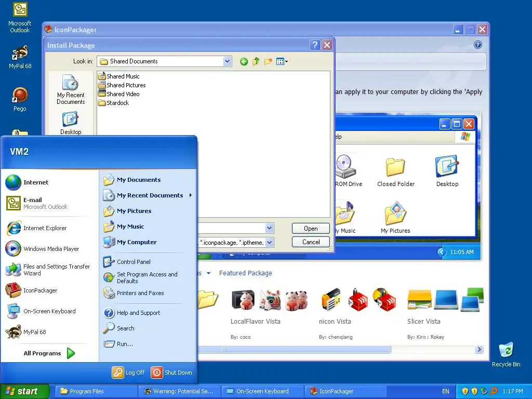The width and height of the screenshot is (532, 399).
Task: Expand My Recent Documents submenu arrow
Action: click(190, 195)
